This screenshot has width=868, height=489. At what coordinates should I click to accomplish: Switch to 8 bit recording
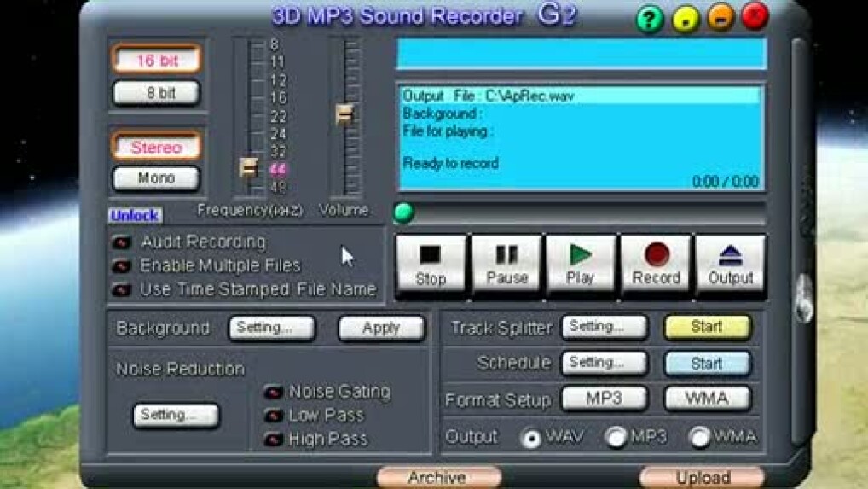coord(156,93)
